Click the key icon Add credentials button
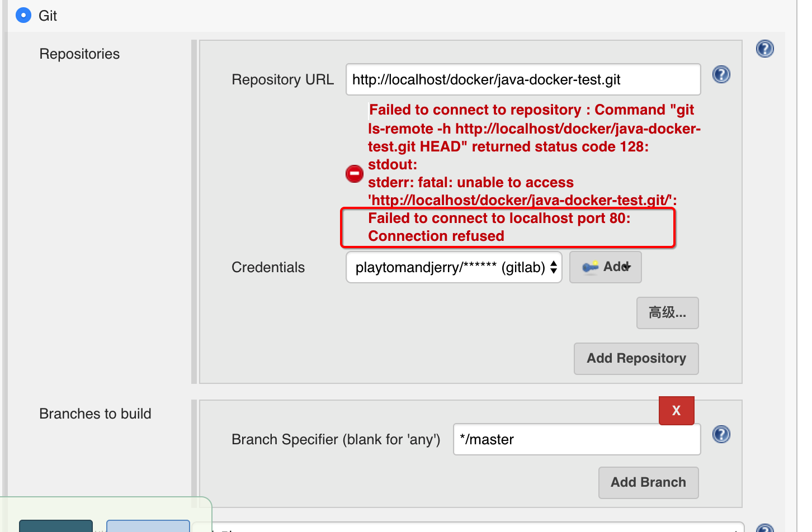The image size is (812, 532). pyautogui.click(x=605, y=267)
